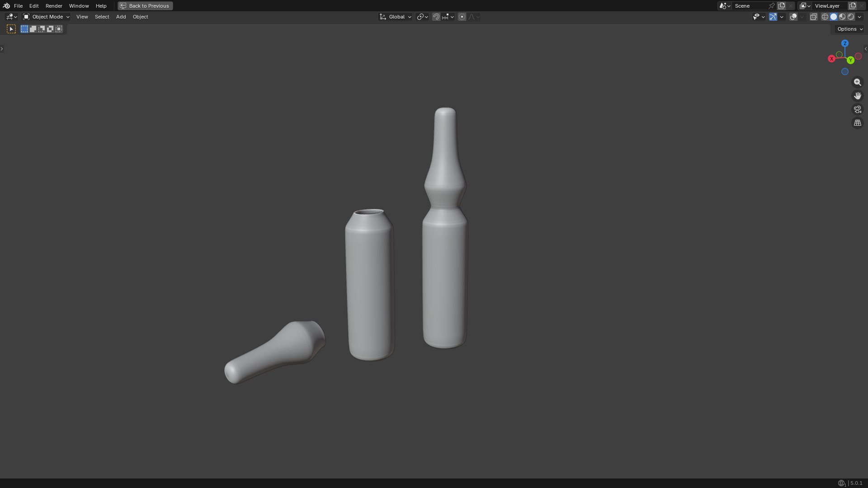Viewport: 868px width, 488px height.
Task: Click the zoom magnifier viewport icon
Action: 857,82
